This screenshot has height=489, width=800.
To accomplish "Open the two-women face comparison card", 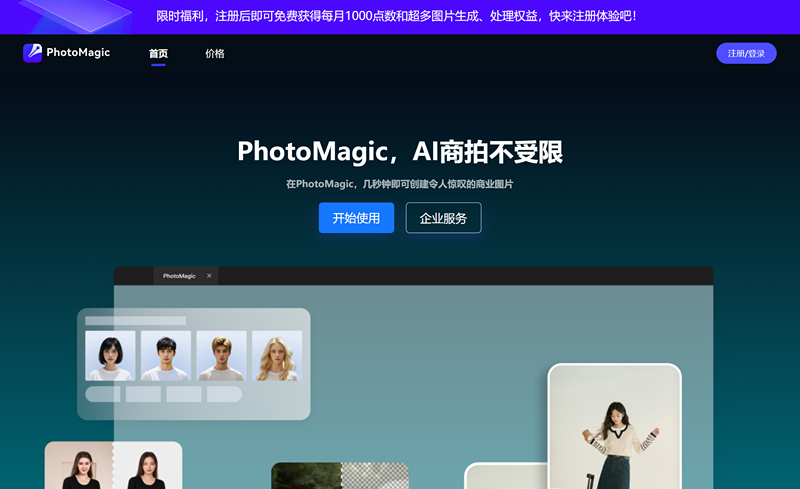I will coord(113,466).
